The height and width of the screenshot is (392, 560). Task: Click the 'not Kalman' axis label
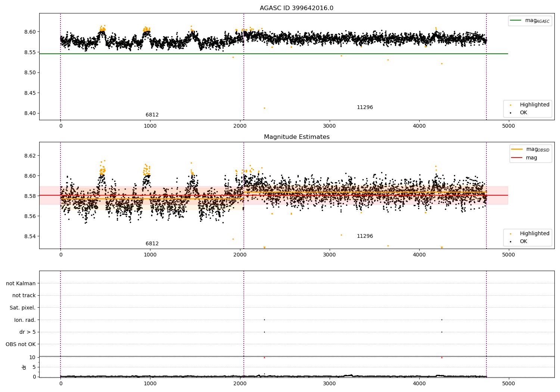pos(21,283)
